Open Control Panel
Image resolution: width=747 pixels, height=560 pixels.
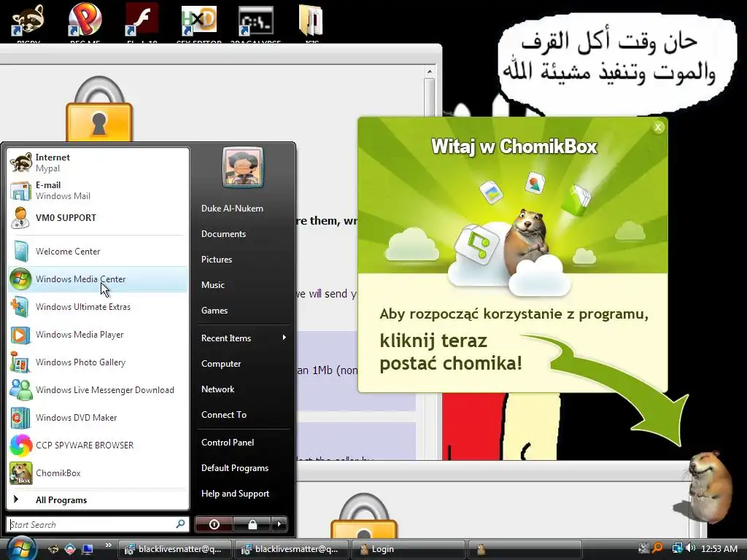tap(228, 443)
